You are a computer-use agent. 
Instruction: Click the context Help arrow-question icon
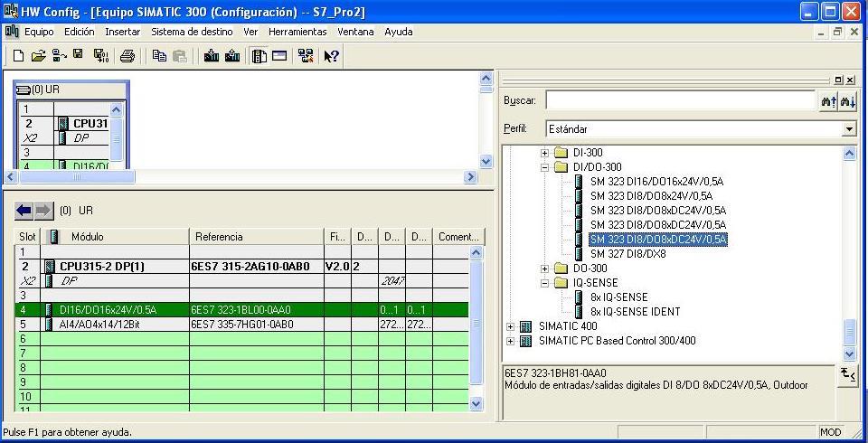point(331,56)
